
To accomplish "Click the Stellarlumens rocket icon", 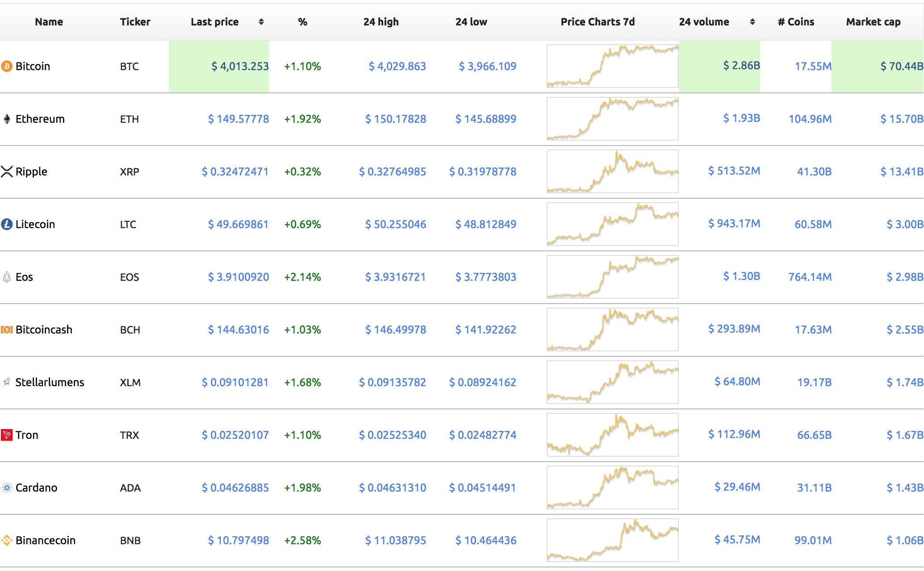I will click(7, 382).
